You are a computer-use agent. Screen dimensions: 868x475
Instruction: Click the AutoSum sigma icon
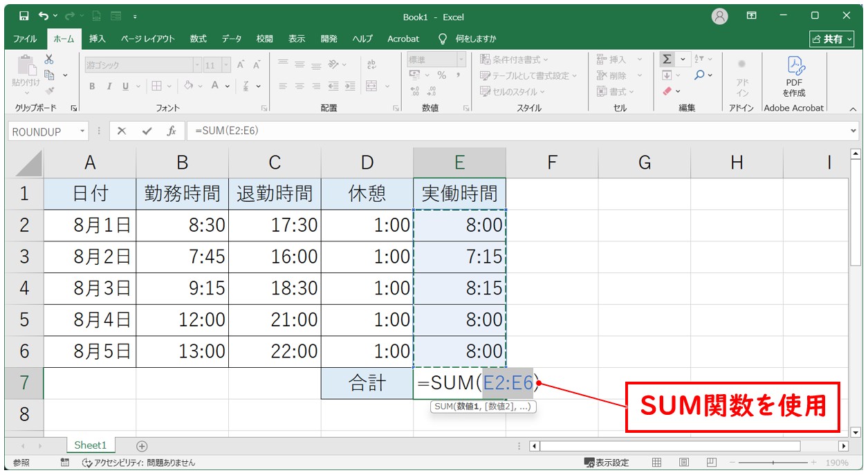(x=667, y=59)
